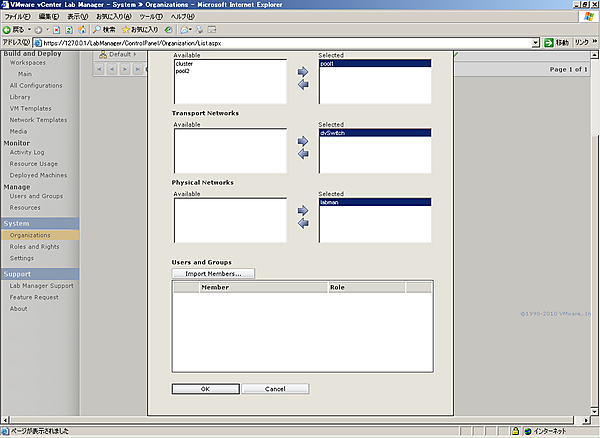Open the ツール(T) menu
The width and height of the screenshot is (600, 438).
tap(151, 17)
